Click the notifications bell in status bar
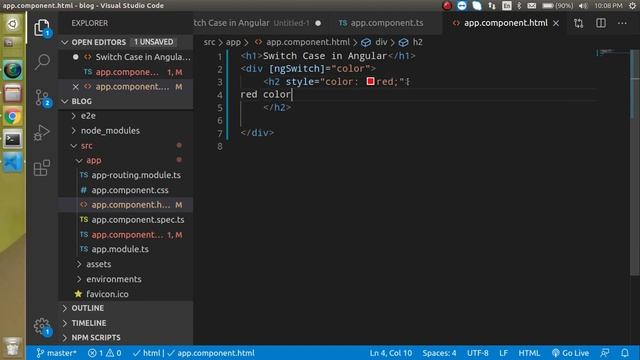Viewport: 640px width, 360px height. coord(625,353)
